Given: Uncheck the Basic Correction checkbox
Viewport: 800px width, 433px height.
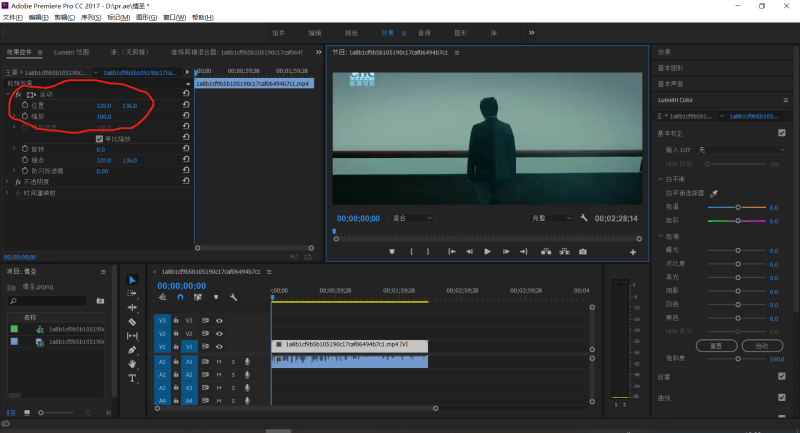Looking at the screenshot, I should pos(781,133).
